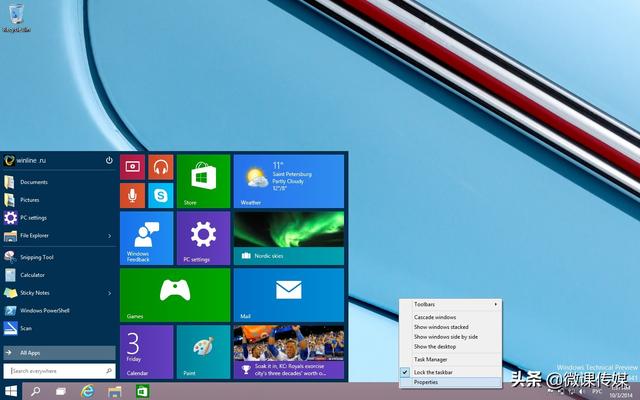Image resolution: width=640 pixels, height=400 pixels.
Task: Open the Nordic skies travel tile
Action: pos(289,238)
